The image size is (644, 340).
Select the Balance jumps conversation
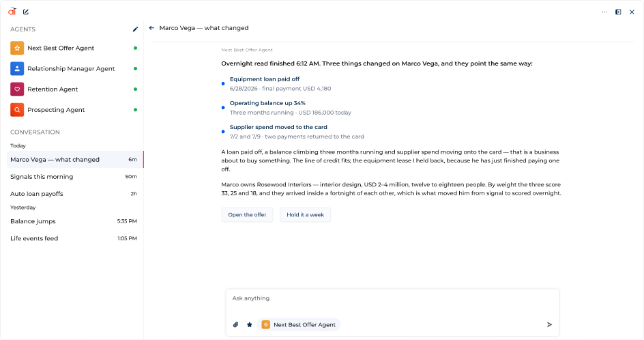pyautogui.click(x=75, y=221)
